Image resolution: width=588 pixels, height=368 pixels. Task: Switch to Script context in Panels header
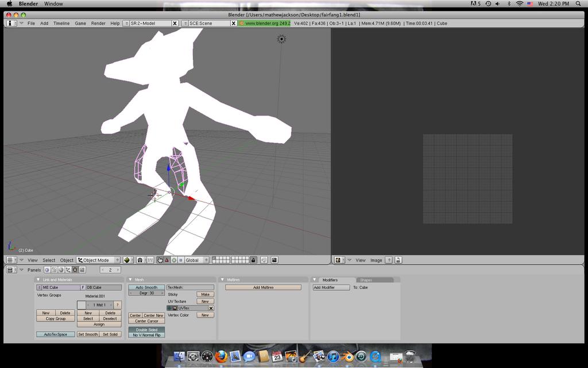pos(55,270)
